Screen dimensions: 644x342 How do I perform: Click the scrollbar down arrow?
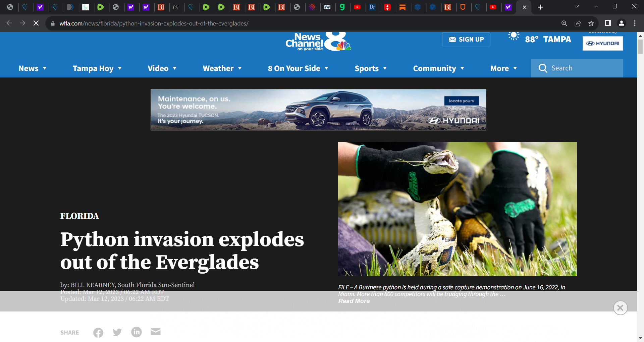click(x=640, y=338)
